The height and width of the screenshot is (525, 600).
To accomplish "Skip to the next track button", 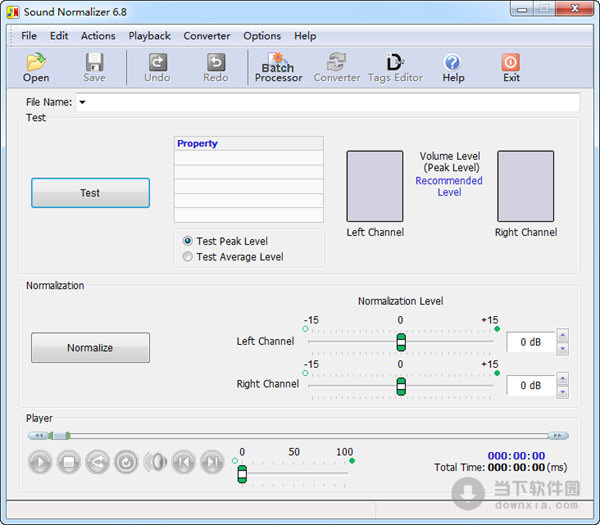I will pyautogui.click(x=212, y=462).
